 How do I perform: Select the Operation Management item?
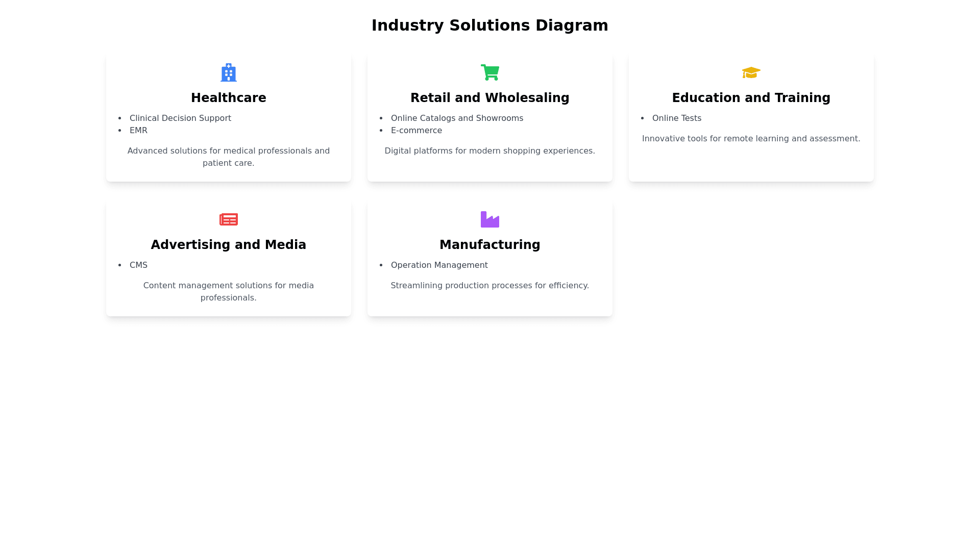[x=439, y=265]
